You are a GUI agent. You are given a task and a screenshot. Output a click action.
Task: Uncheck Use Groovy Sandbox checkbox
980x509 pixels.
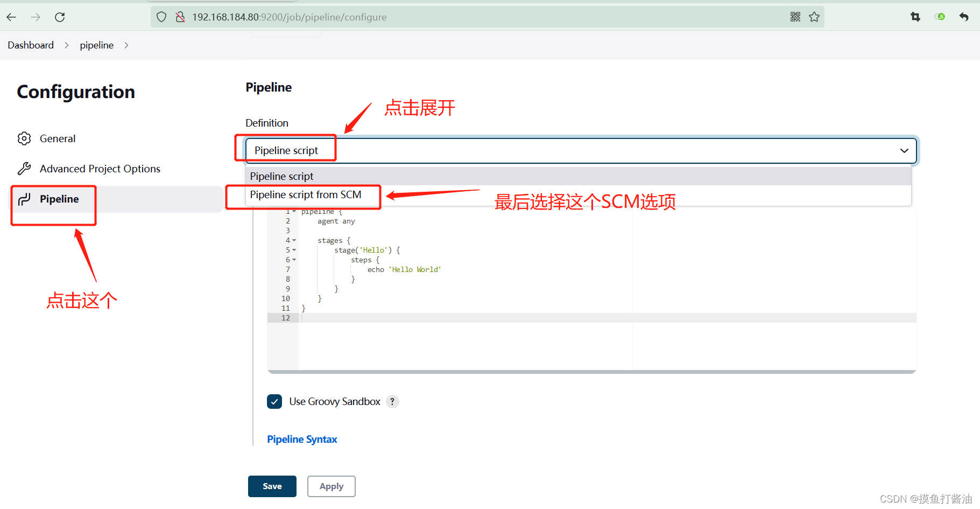point(274,401)
